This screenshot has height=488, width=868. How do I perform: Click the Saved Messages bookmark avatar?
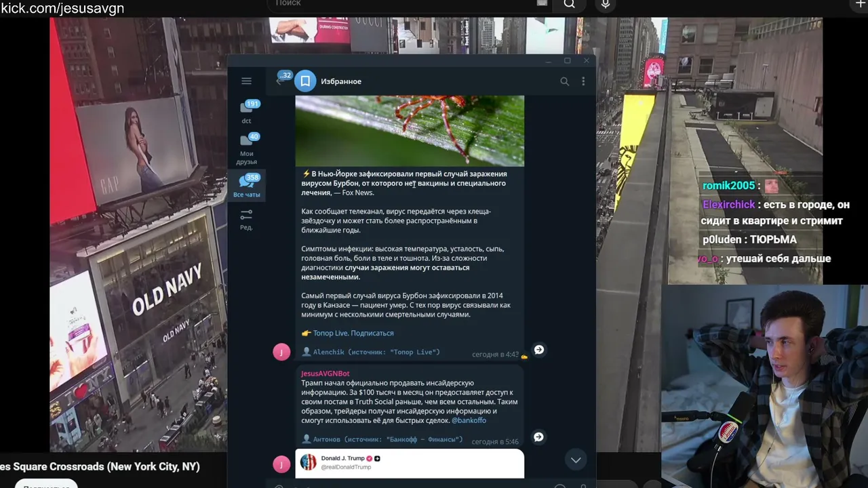coord(305,81)
